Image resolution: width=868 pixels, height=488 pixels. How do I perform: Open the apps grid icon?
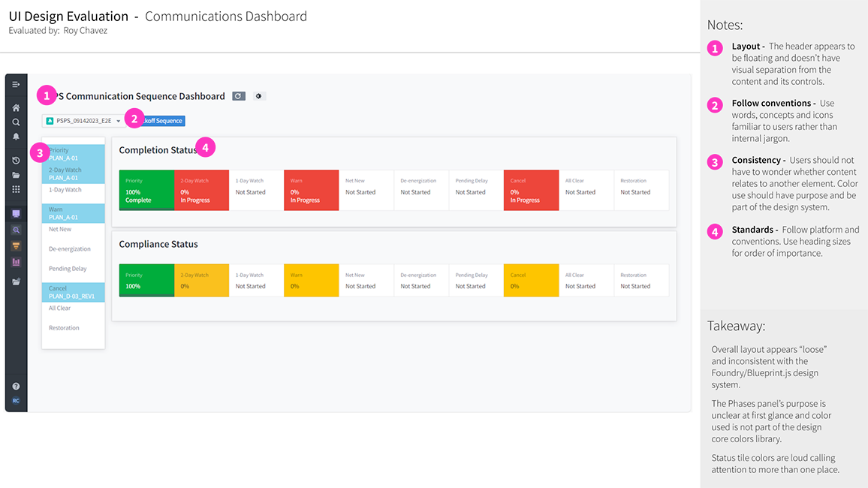pos(16,190)
